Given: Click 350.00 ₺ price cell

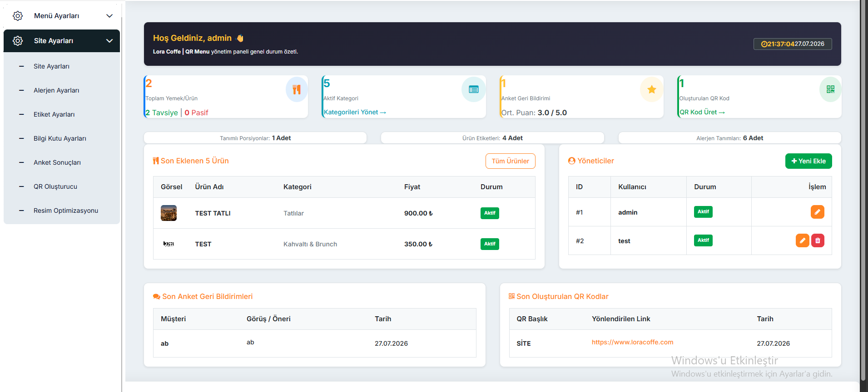Looking at the screenshot, I should 418,244.
